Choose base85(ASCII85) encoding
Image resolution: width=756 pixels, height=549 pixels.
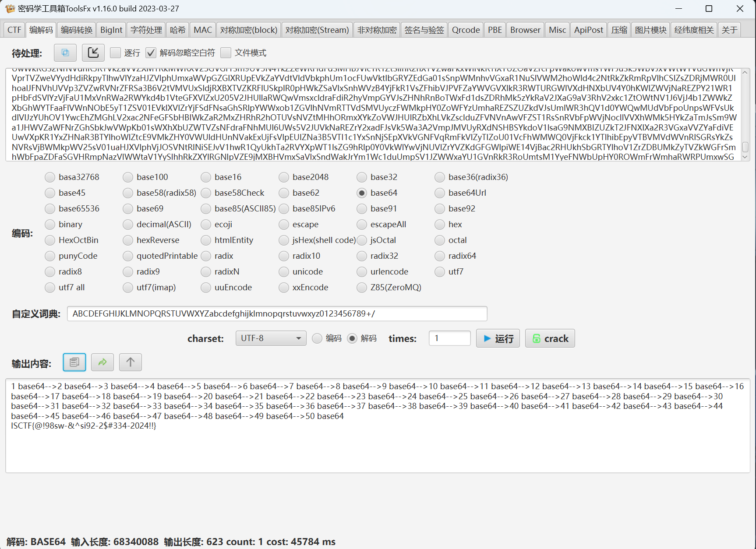click(x=206, y=208)
